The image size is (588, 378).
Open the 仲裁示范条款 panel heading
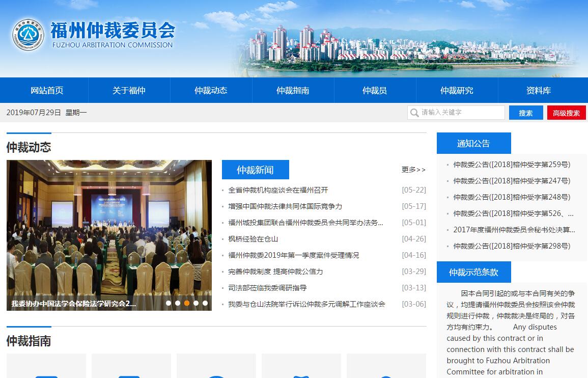(473, 273)
